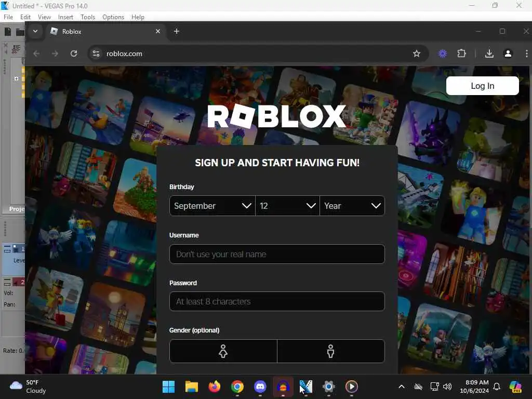Click the views icon in VEGAS project media panel
The width and height of the screenshot is (532, 399).
pyautogui.click(x=16, y=49)
